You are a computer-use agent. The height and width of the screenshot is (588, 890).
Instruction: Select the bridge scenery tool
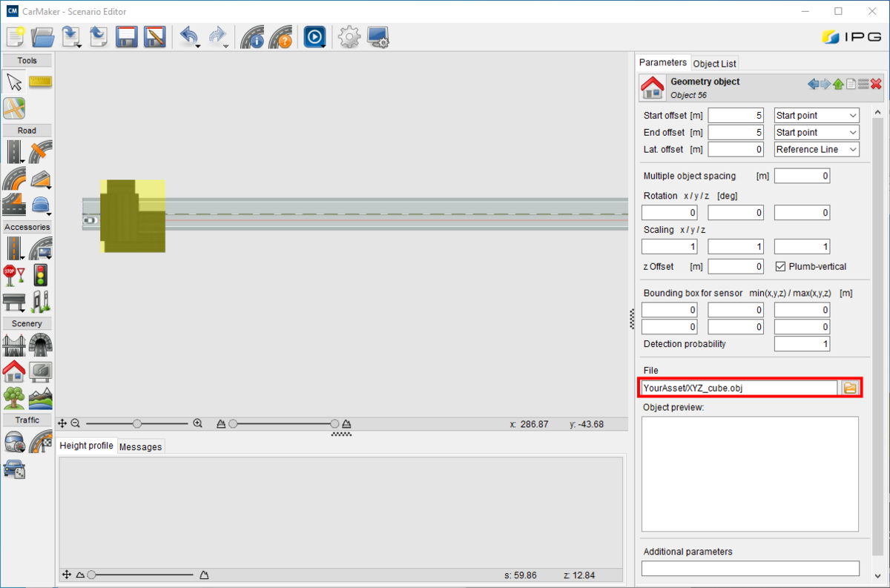pos(14,345)
